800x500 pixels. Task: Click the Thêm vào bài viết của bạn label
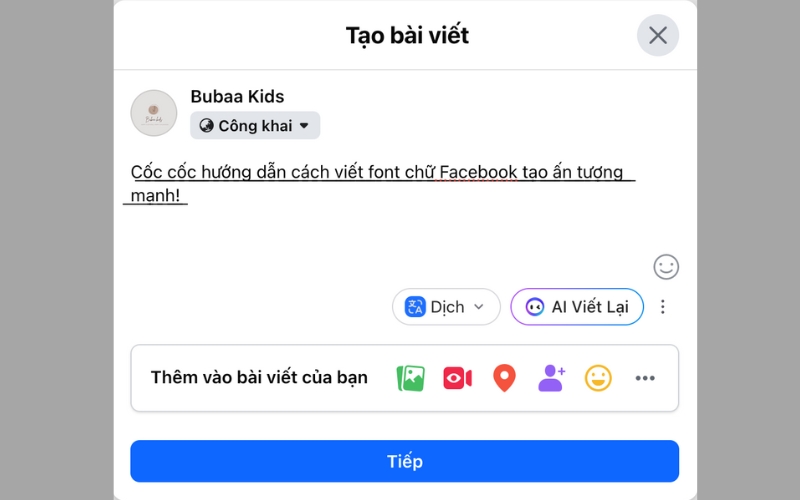tap(259, 378)
